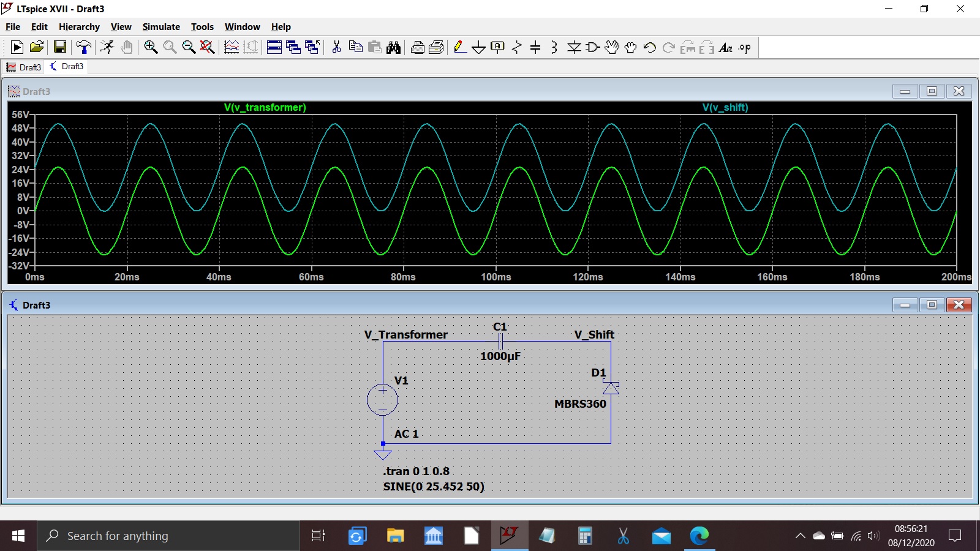This screenshot has width=980, height=551.
Task: Maximize the Draft3 waveform plot window
Action: coord(932,91)
